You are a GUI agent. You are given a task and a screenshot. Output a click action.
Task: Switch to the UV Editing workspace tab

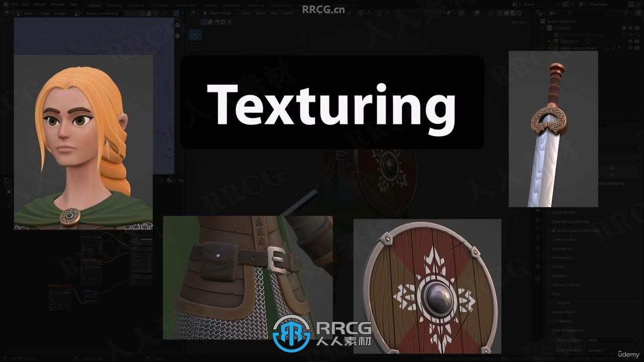159,5
